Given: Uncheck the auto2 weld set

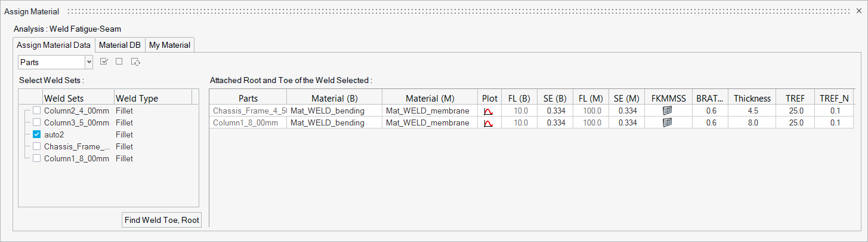Looking at the screenshot, I should [37, 134].
